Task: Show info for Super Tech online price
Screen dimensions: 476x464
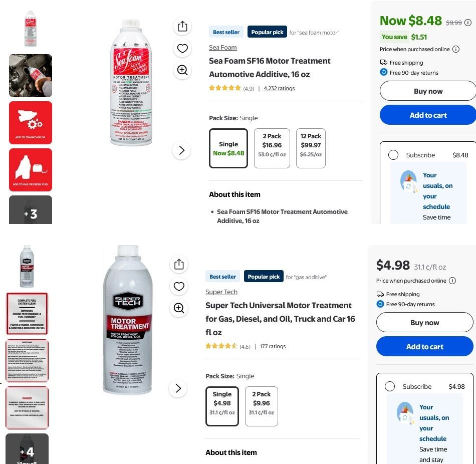Action: pos(452,281)
